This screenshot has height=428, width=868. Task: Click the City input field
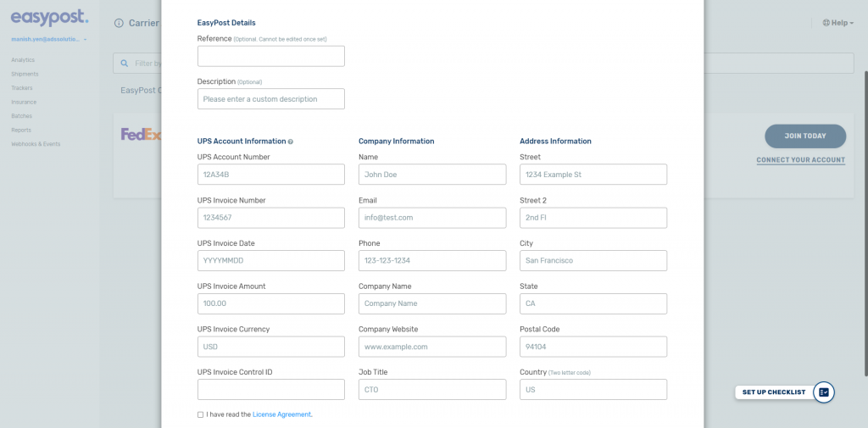point(593,261)
